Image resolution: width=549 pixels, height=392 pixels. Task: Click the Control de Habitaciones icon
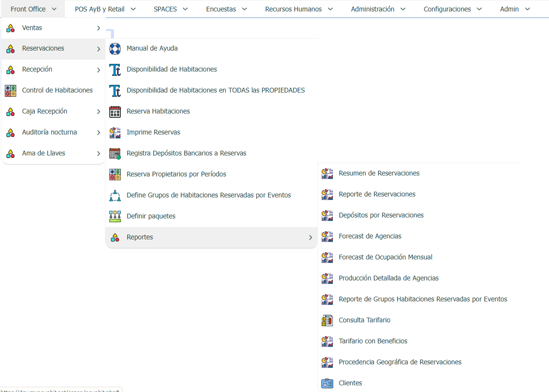tap(11, 91)
